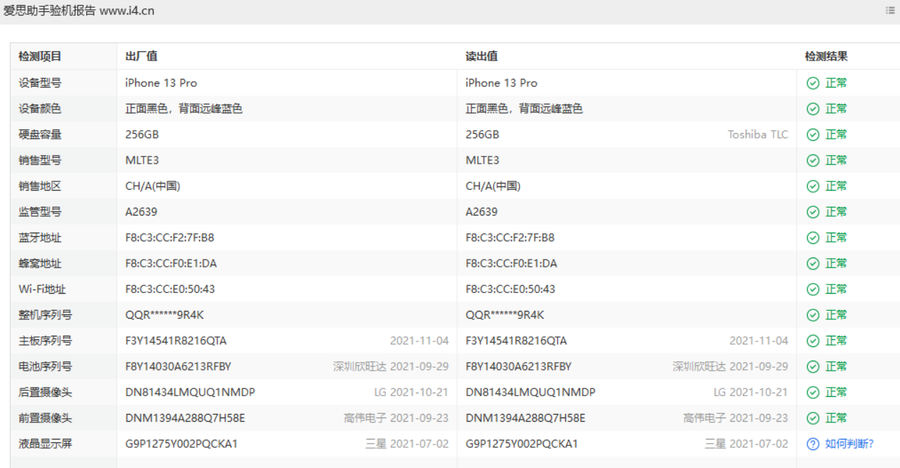Select the 检测项目 column header
This screenshot has height=468, width=900.
(40, 56)
